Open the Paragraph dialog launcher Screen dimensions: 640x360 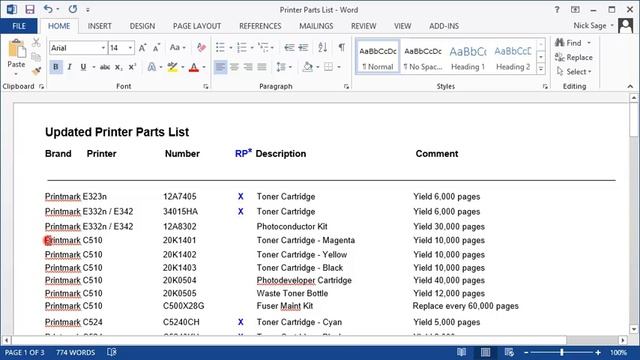tap(346, 87)
